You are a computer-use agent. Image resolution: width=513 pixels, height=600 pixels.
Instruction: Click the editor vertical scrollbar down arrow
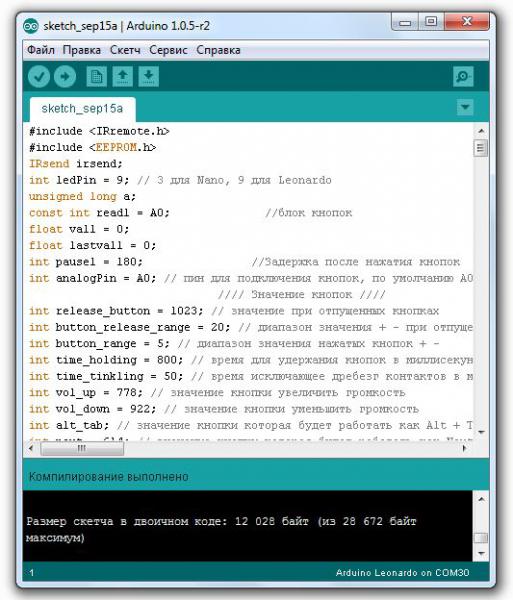[x=481, y=432]
